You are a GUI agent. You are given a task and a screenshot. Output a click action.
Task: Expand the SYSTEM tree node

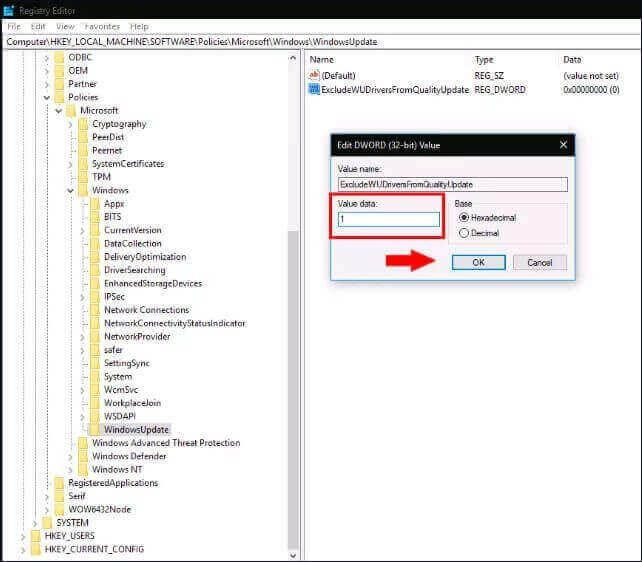pos(35,523)
